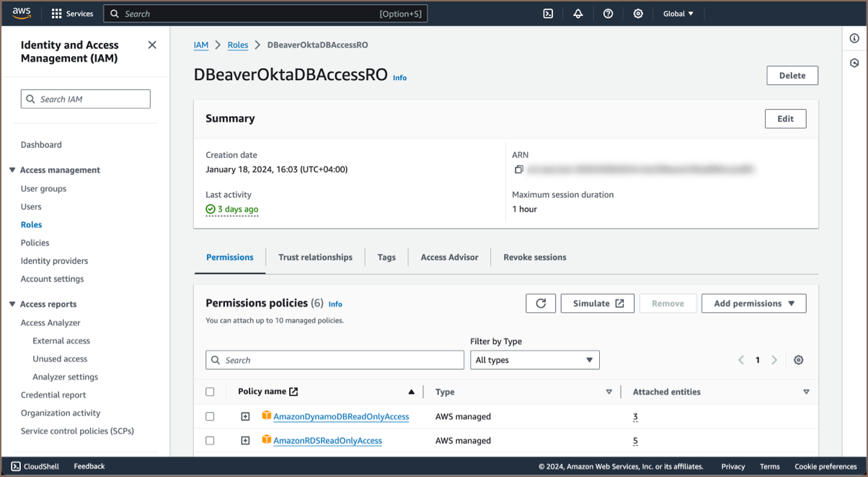Open the CloudShell icon in top navigation bar

coord(548,14)
